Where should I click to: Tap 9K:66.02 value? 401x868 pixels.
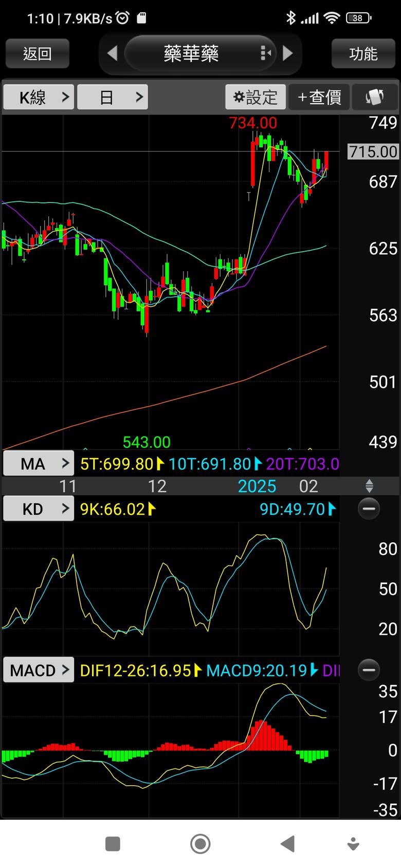click(113, 509)
